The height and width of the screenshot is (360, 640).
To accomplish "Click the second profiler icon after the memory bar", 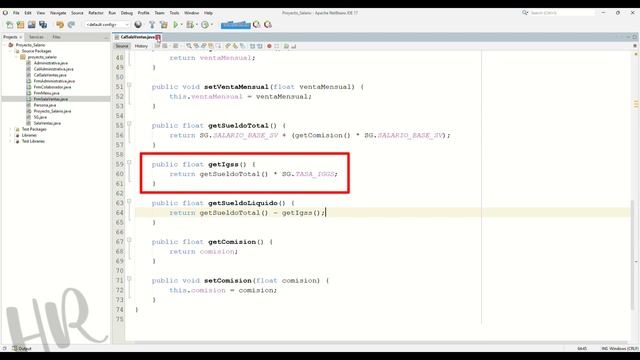I will [268, 24].
